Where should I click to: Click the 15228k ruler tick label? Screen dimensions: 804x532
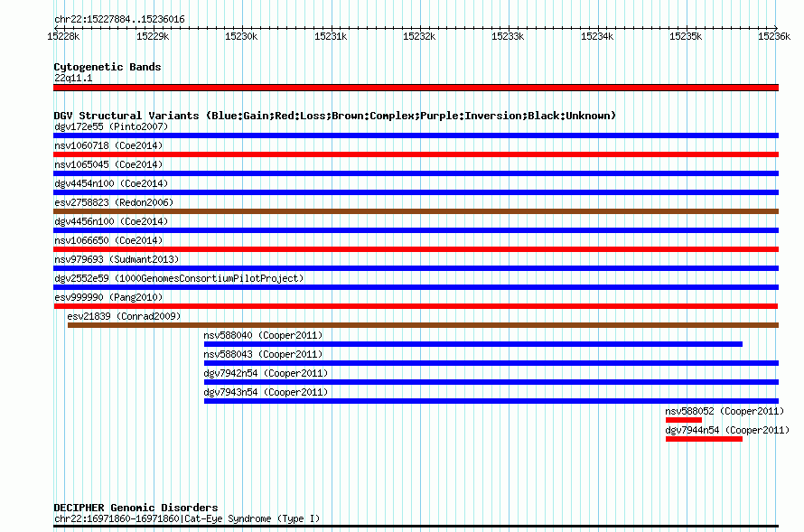(x=63, y=36)
